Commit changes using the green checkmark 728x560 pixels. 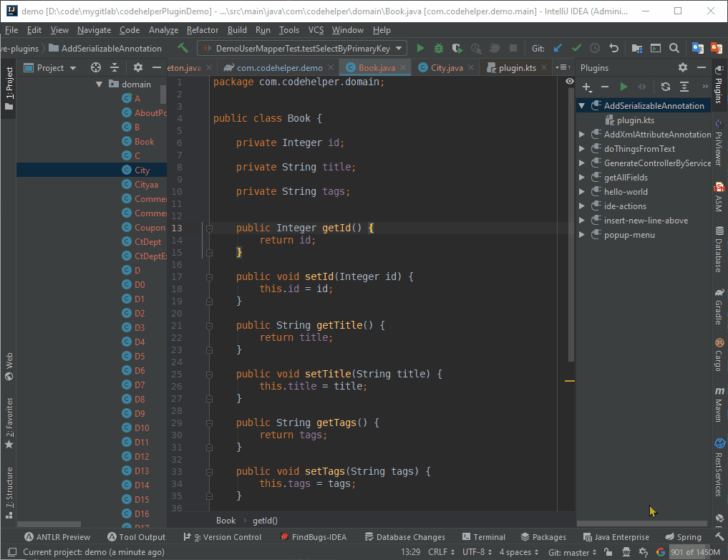[577, 48]
